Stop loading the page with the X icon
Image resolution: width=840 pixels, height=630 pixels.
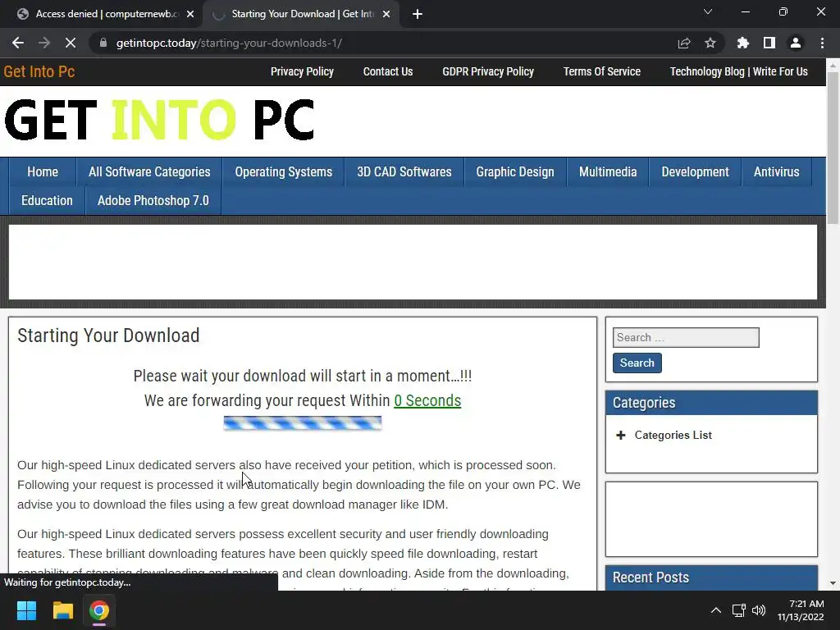(71, 43)
